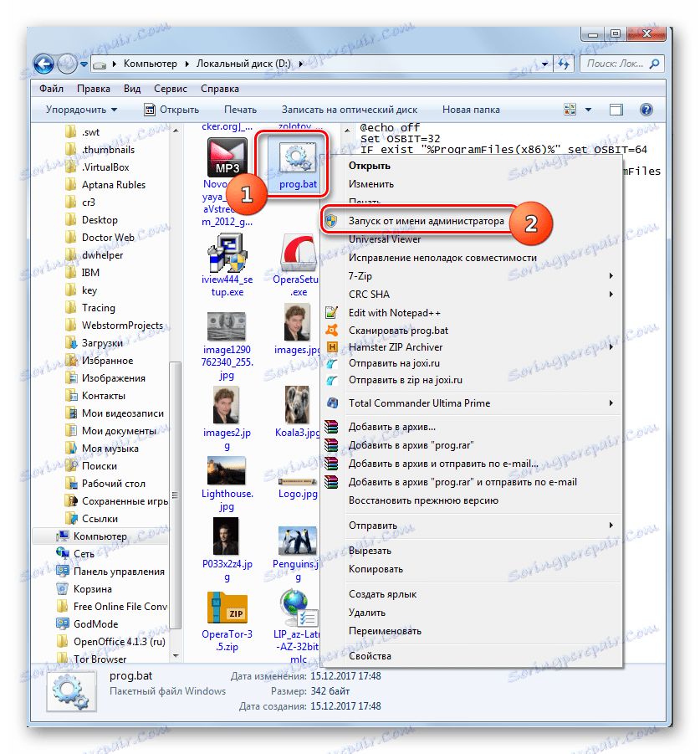Click the Total Commander Ultima Prime icon
This screenshot has width=700, height=754.
332,403
